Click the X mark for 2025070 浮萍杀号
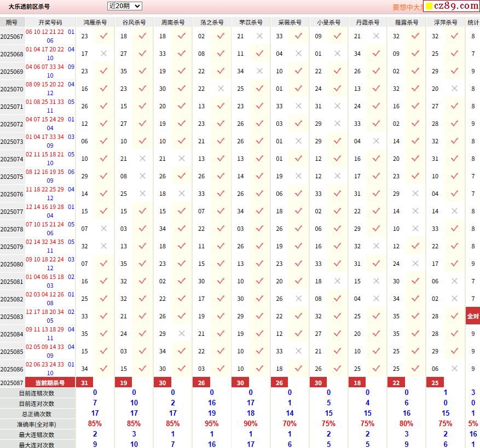Viewport: 480px width, 448px height. click(x=454, y=89)
